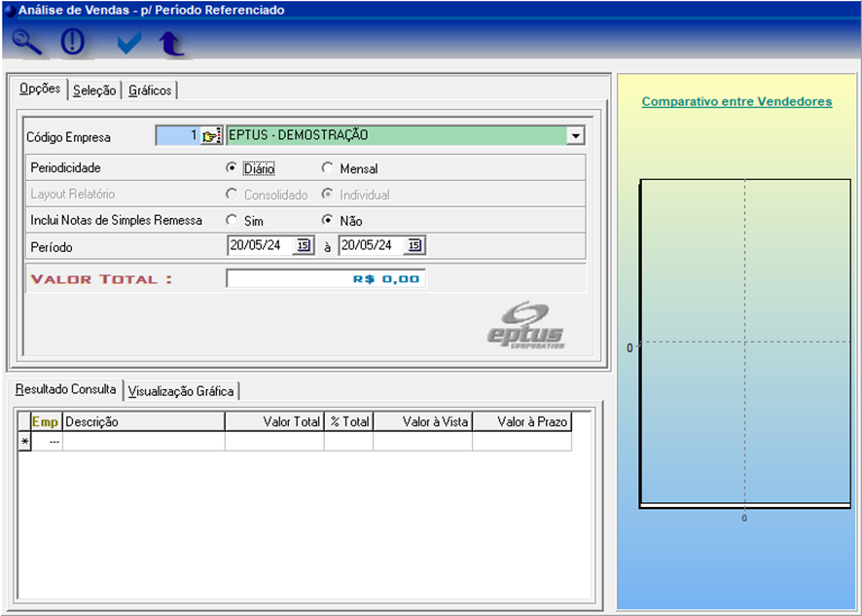Click the Valor Total column header
862x616 pixels.
(273, 422)
